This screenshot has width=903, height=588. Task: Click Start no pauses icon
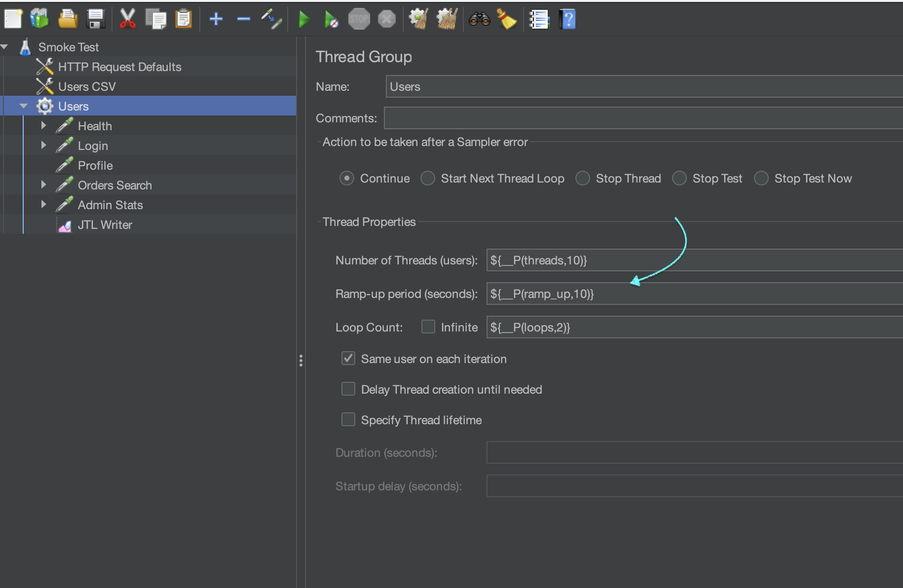(x=331, y=20)
